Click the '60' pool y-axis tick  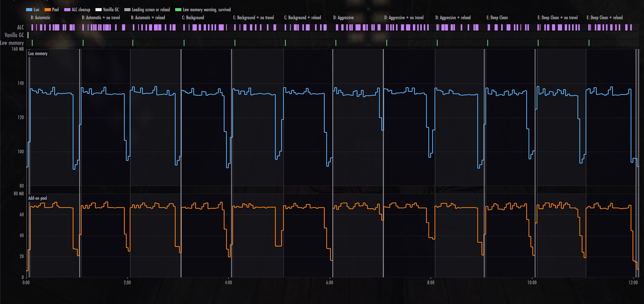coord(22,215)
